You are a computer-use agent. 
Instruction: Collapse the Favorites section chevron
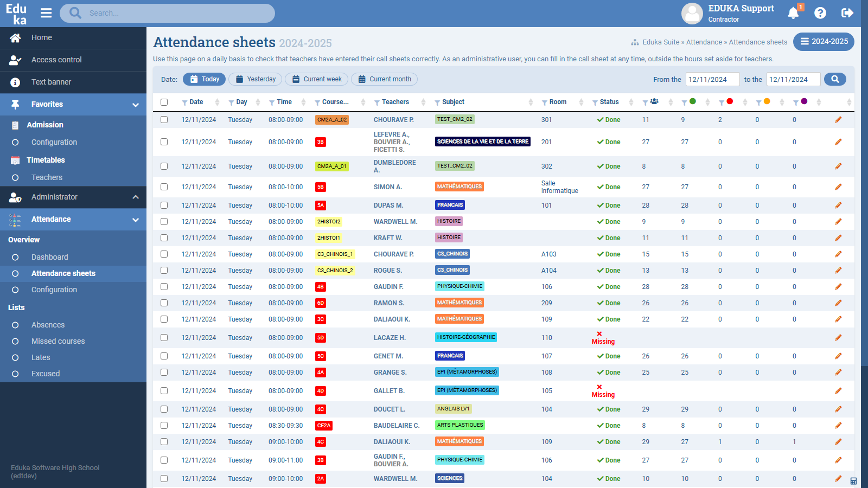coord(136,105)
